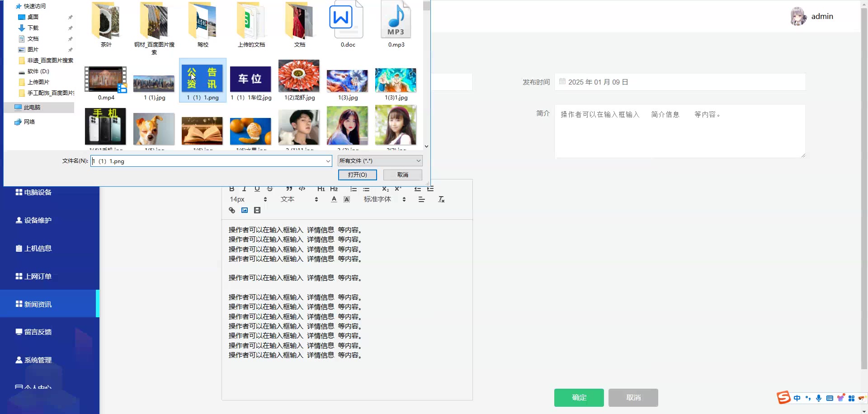Expand the file name combo box list
This screenshot has height=414, width=868.
click(328, 161)
